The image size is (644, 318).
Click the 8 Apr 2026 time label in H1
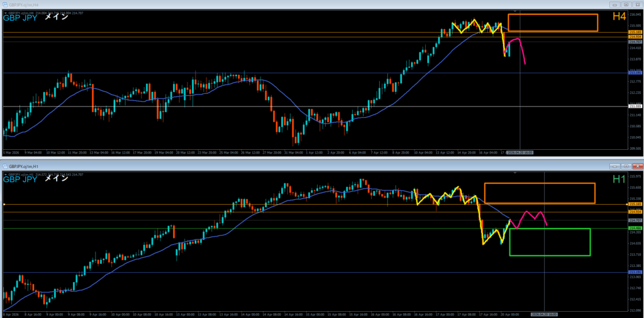pyautogui.click(x=10, y=314)
